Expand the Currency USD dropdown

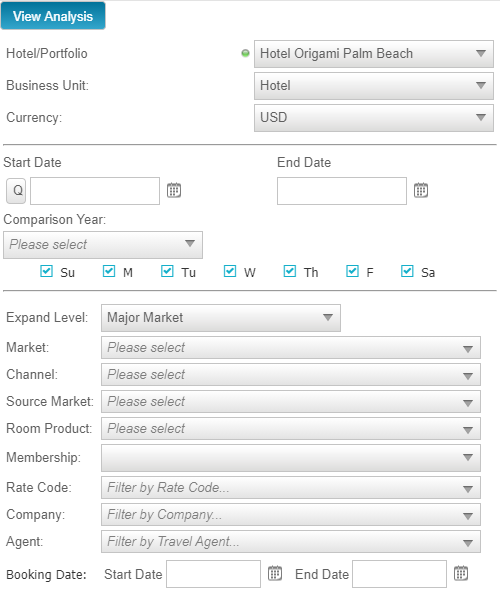374,118
